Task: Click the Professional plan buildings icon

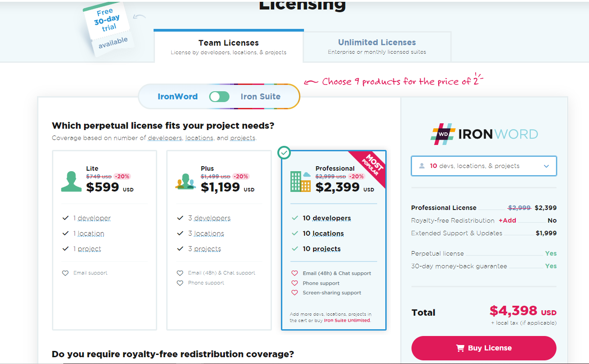Action: pos(300,182)
